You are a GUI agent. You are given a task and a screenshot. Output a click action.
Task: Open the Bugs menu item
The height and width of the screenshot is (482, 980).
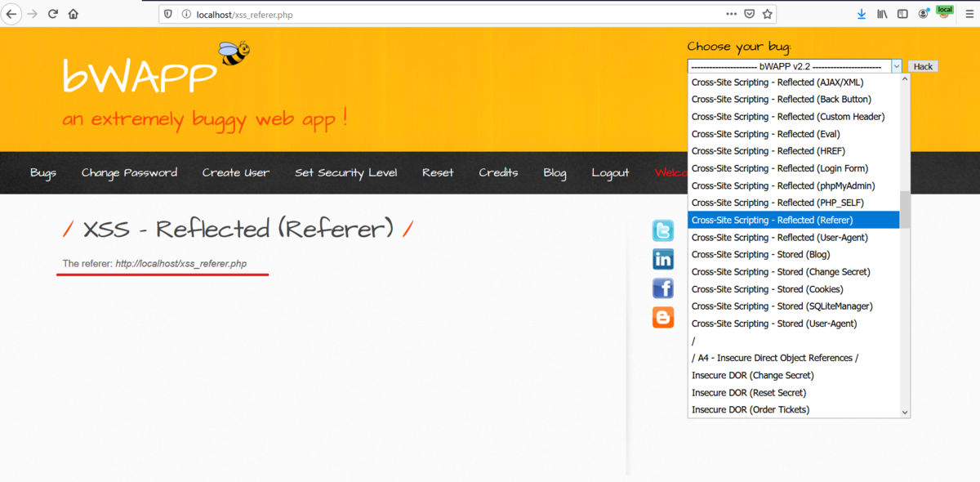[43, 172]
